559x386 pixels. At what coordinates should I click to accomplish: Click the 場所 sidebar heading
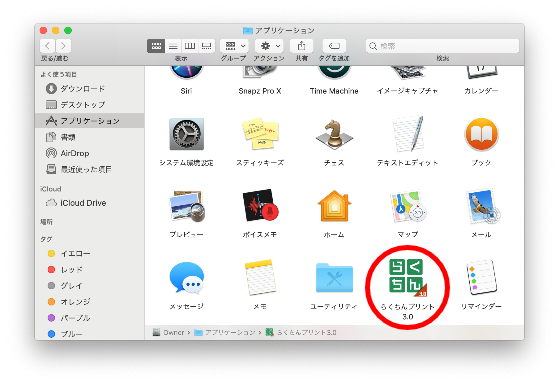coord(46,222)
